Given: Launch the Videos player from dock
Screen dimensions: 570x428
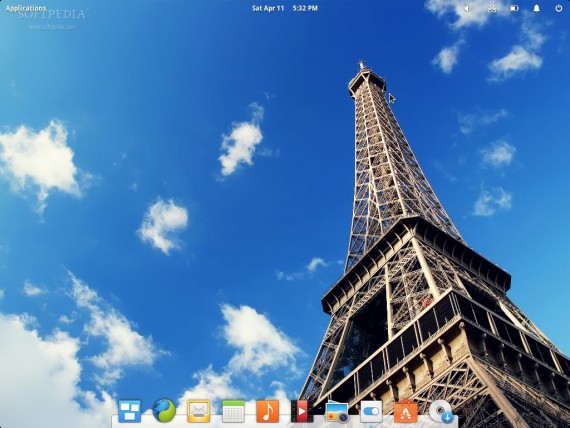Looking at the screenshot, I should 302,411.
